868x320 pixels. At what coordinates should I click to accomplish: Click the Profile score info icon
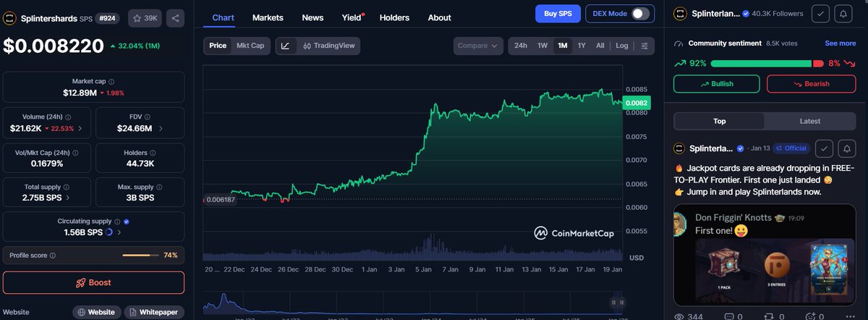(x=53, y=256)
